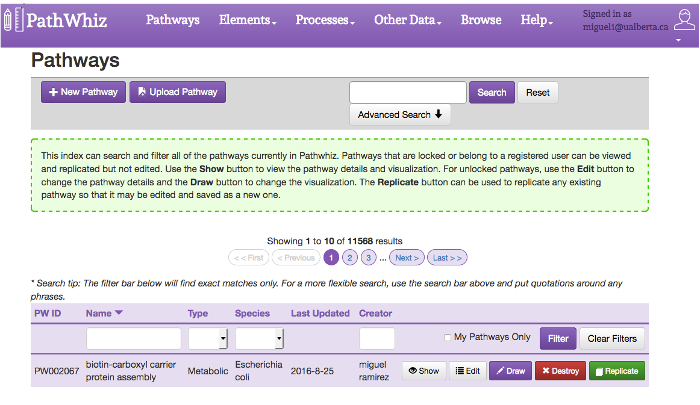Open the dropdown caret below user avatar
This screenshot has height=405, width=700.
[x=678, y=40]
